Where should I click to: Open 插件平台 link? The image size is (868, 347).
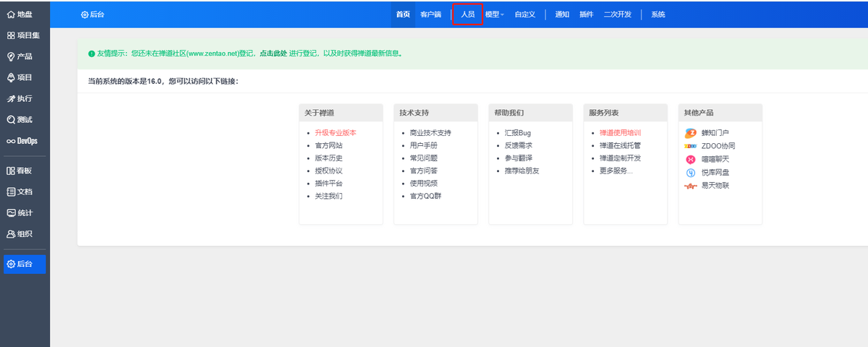[x=328, y=184]
